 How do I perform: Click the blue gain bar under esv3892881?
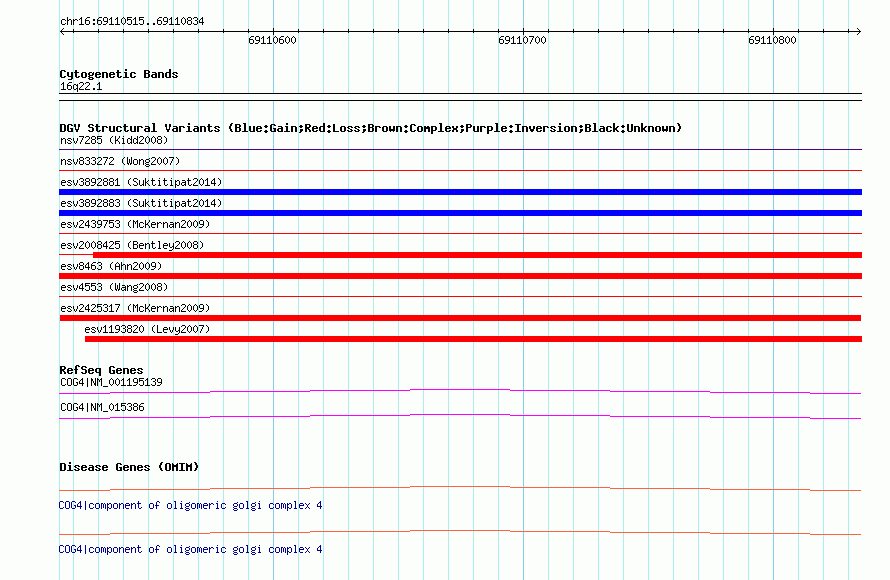click(460, 192)
